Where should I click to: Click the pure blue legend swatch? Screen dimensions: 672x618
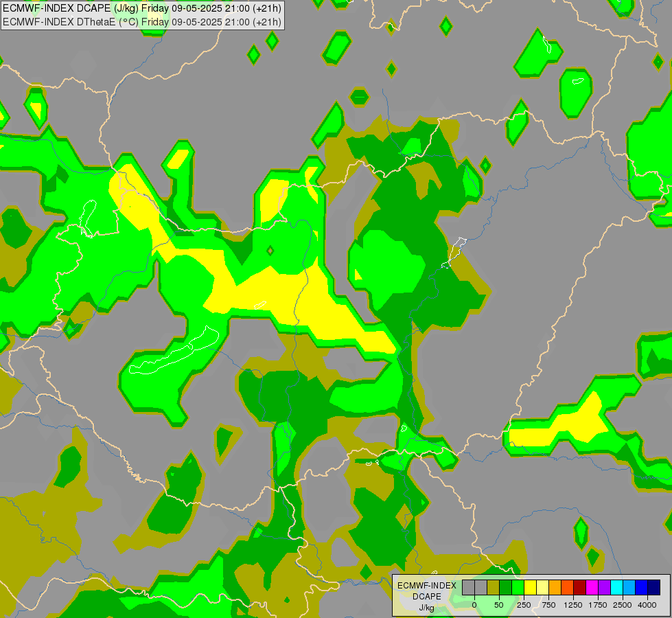click(642, 587)
